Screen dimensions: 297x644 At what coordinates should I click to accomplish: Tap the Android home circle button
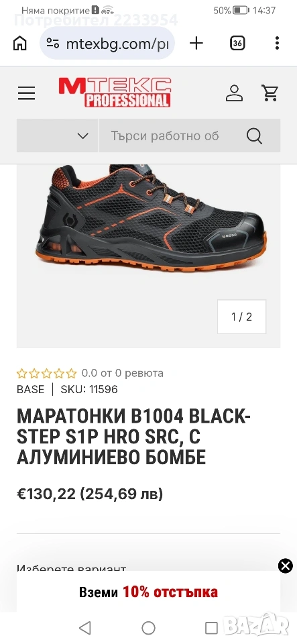149,628
